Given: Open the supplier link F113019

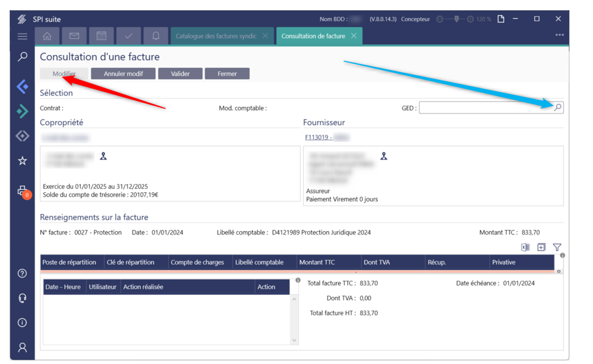Looking at the screenshot, I should click(x=318, y=137).
